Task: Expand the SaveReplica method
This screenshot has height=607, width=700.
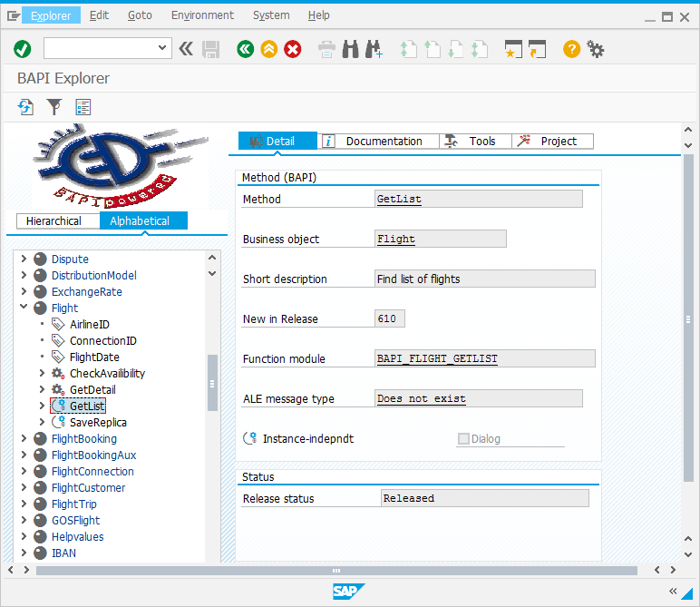Action: click(x=42, y=422)
